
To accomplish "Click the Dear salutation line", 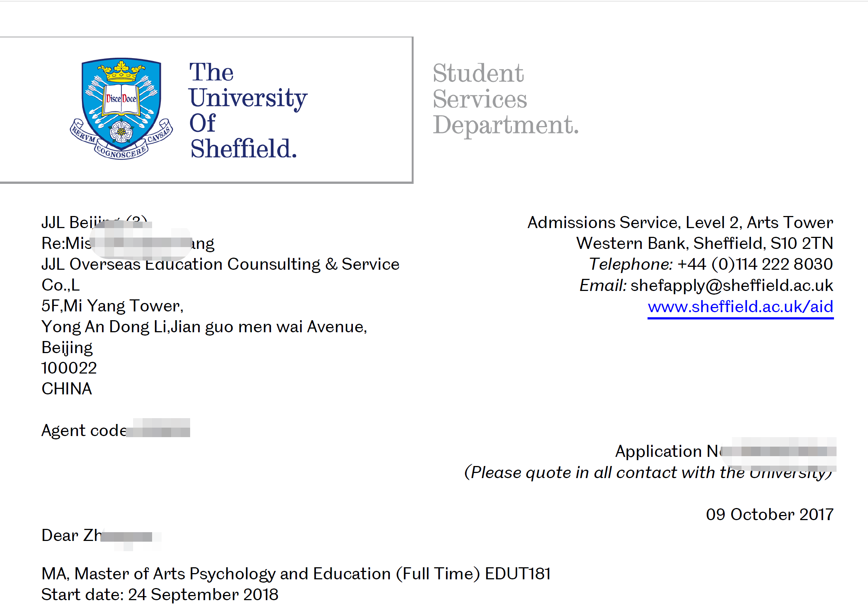I will (x=101, y=536).
